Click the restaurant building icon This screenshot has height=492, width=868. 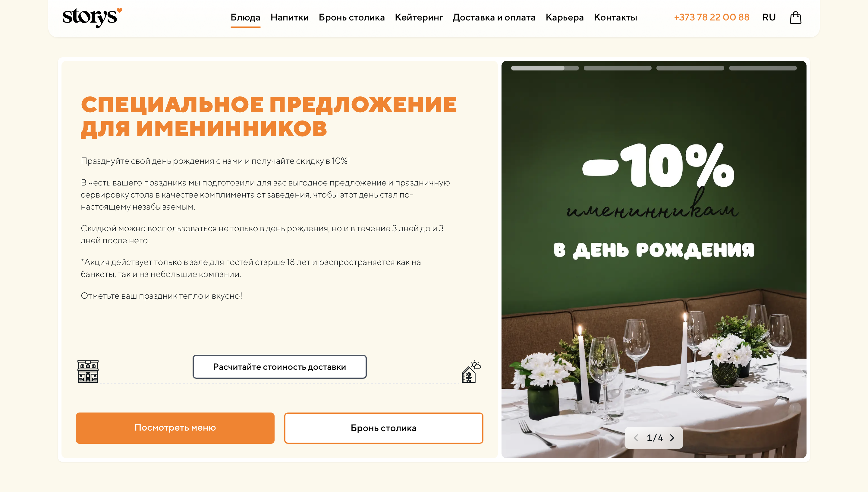(x=88, y=371)
